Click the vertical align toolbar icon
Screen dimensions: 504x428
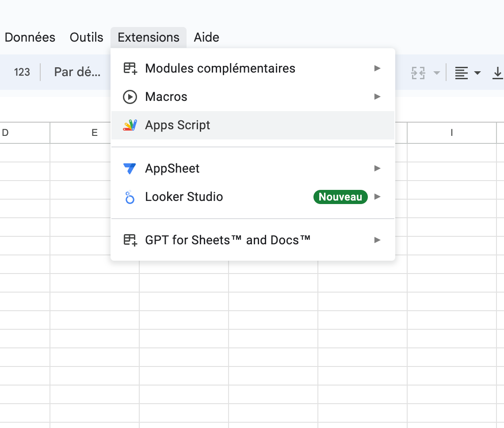point(497,73)
